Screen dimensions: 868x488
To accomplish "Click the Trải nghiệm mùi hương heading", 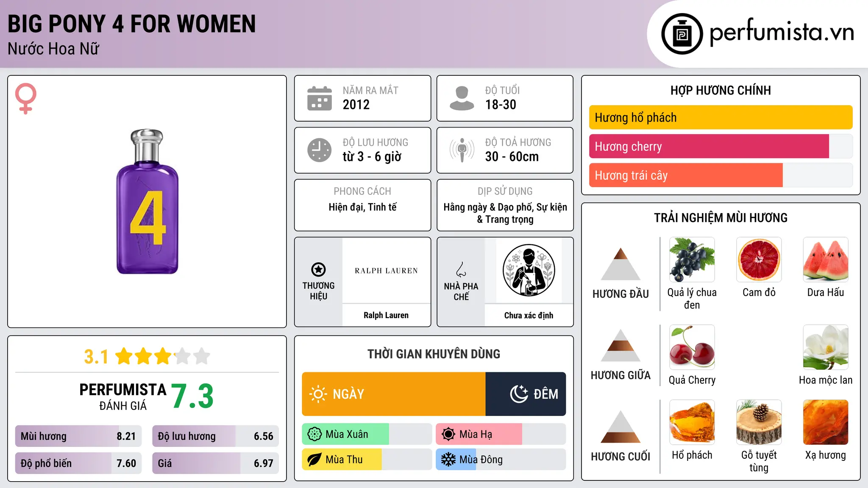I will [x=721, y=218].
